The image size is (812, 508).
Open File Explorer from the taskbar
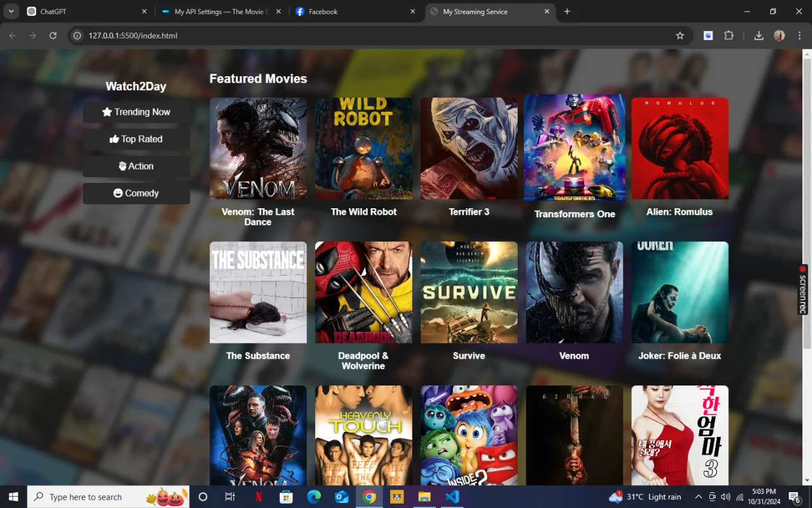pyautogui.click(x=424, y=497)
